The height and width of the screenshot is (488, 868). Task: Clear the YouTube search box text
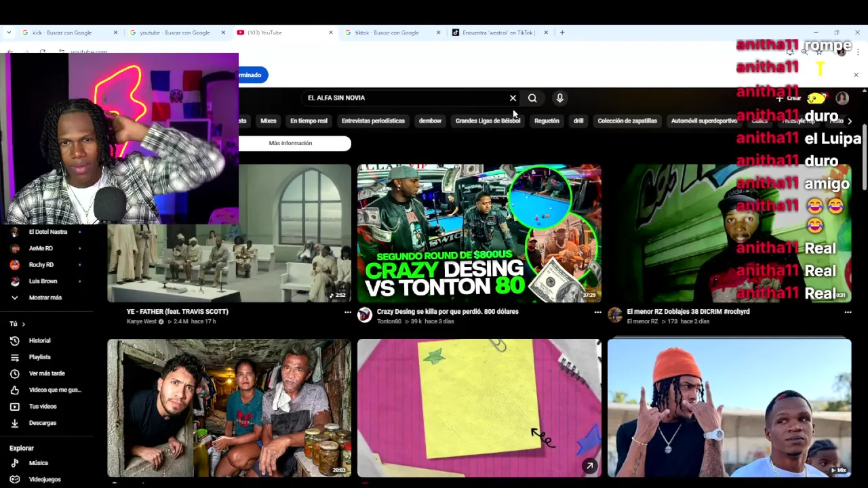(513, 98)
